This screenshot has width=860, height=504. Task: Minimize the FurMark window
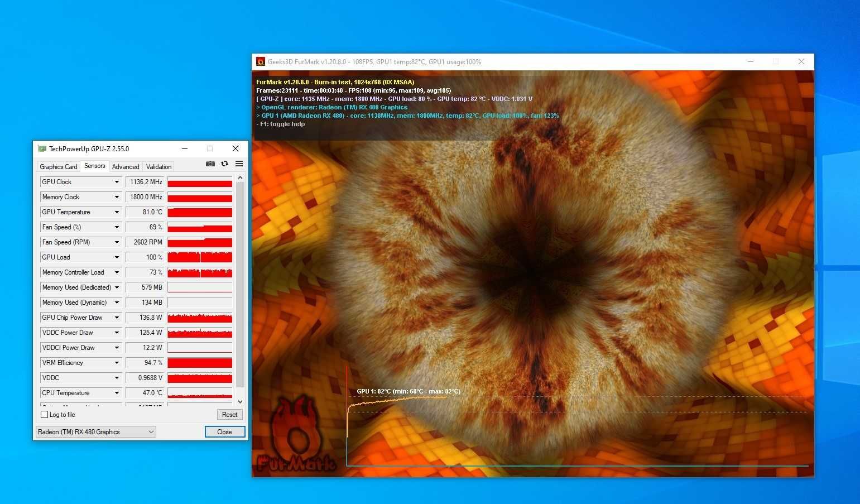click(751, 61)
